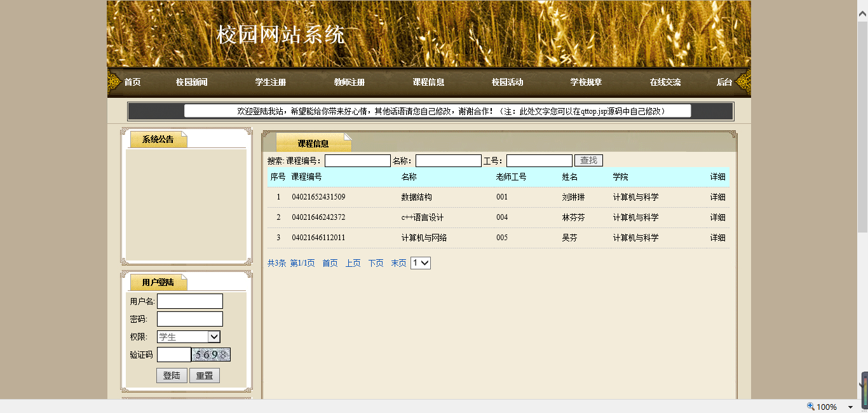Click the 用户名 input field
The image size is (868, 413).
tap(190, 301)
